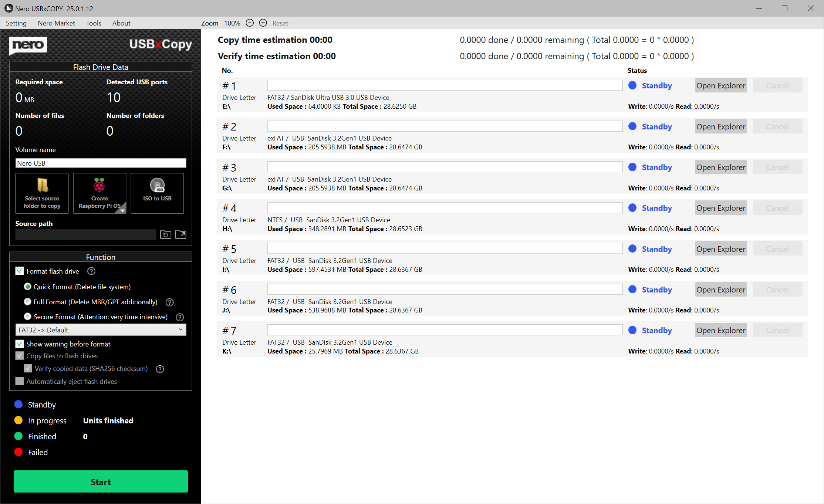This screenshot has height=504, width=824.
Task: Click the reset source path icon
Action: pyautogui.click(x=165, y=234)
